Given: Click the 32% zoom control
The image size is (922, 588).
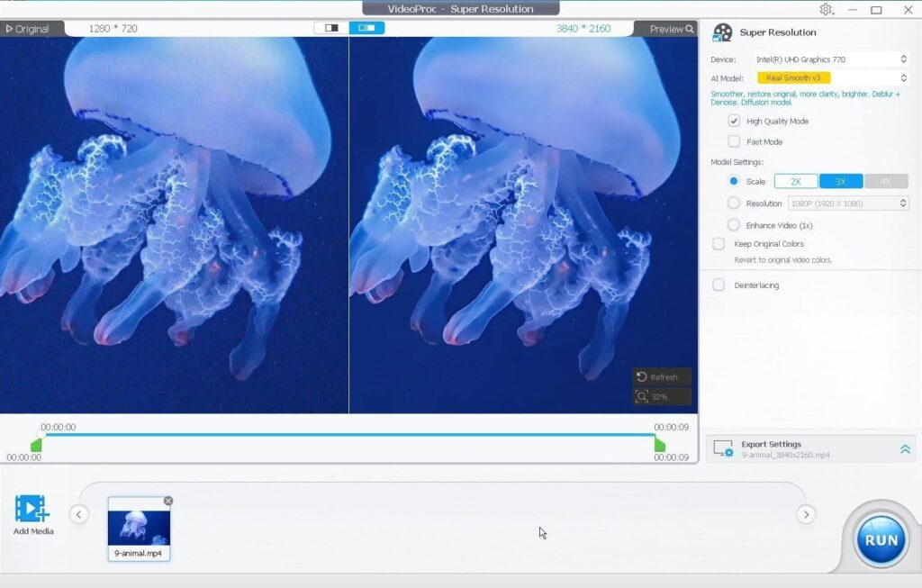Looking at the screenshot, I should coord(662,397).
